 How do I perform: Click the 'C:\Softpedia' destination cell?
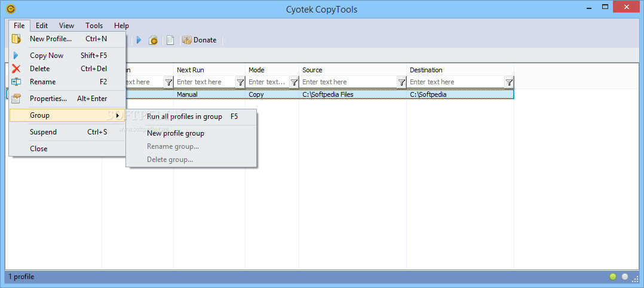[x=461, y=94]
